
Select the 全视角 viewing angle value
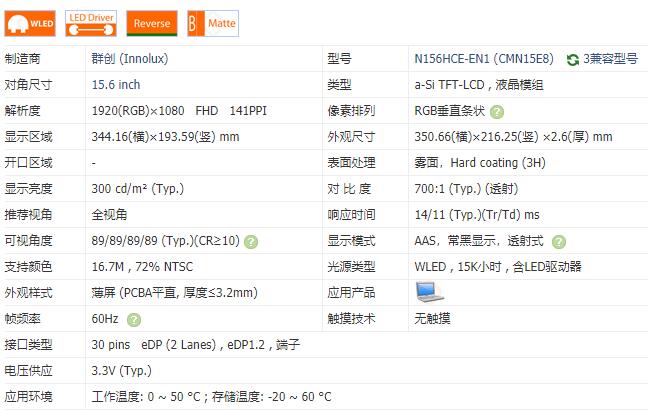click(x=109, y=215)
